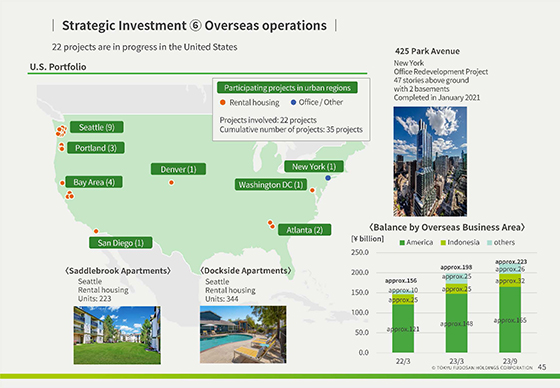This screenshot has width=560, height=388.
Task: Click the 'approx.148' bar value
Action: 456,324
